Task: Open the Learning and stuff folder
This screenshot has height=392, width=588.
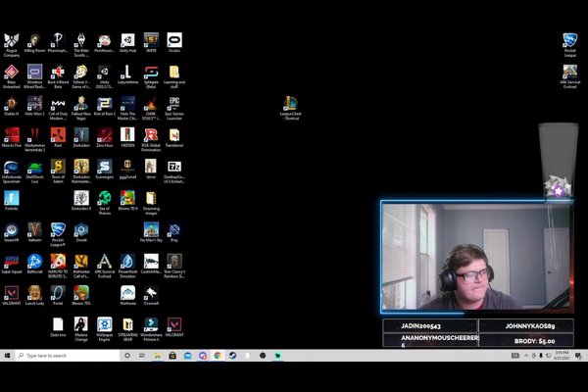Action: point(173,72)
